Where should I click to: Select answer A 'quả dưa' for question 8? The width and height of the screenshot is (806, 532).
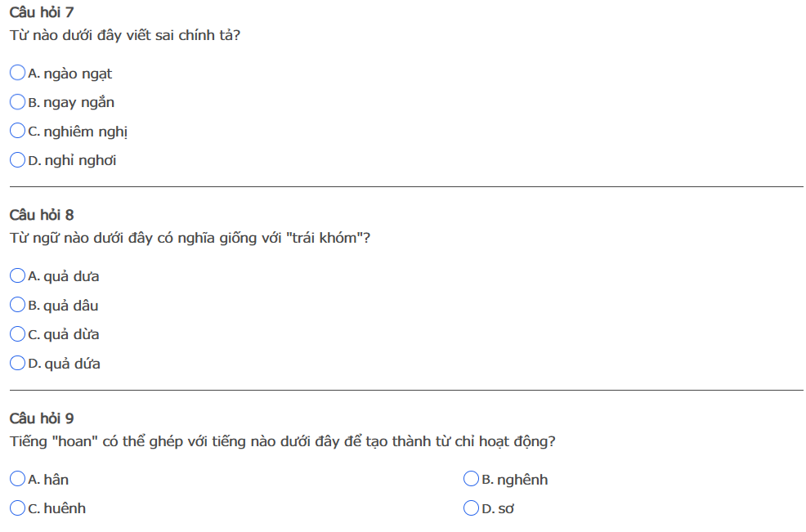17,276
